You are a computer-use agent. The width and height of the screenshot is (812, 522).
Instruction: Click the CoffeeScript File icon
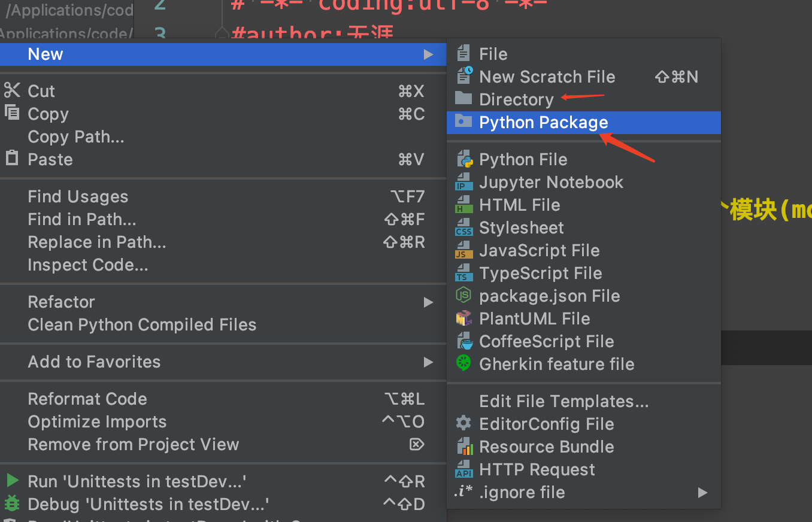point(464,341)
